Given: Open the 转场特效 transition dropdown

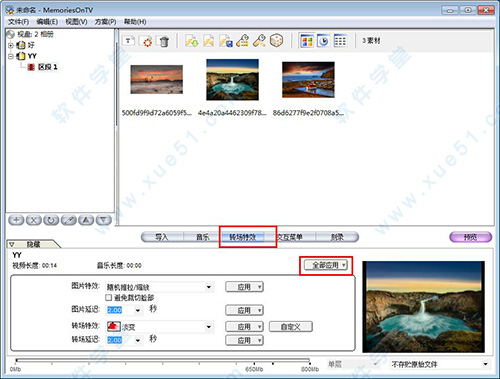Looking at the screenshot, I should [x=159, y=327].
